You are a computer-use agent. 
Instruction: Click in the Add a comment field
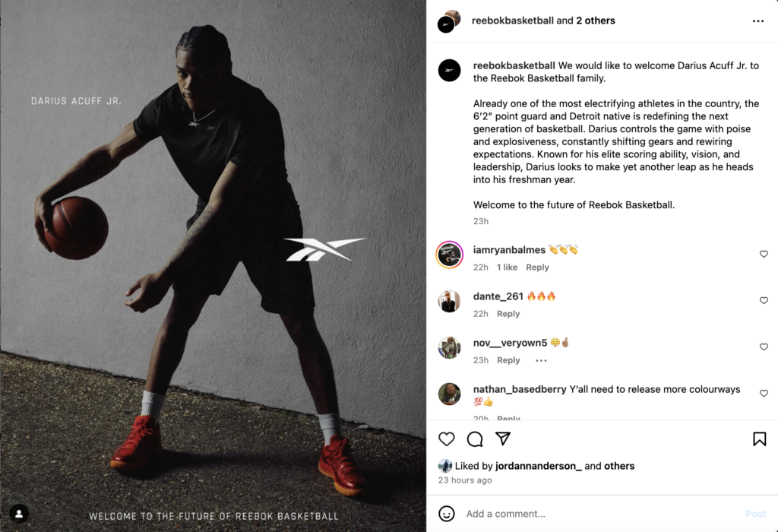point(600,514)
